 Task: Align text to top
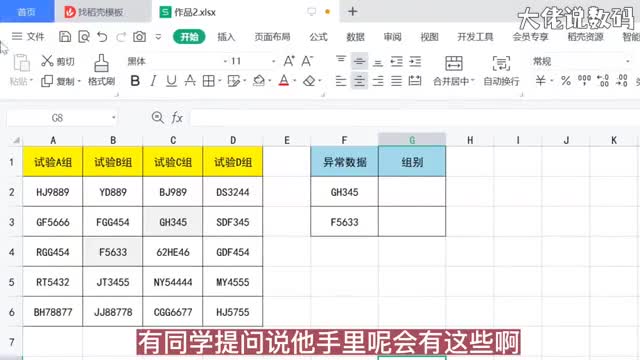[341, 61]
